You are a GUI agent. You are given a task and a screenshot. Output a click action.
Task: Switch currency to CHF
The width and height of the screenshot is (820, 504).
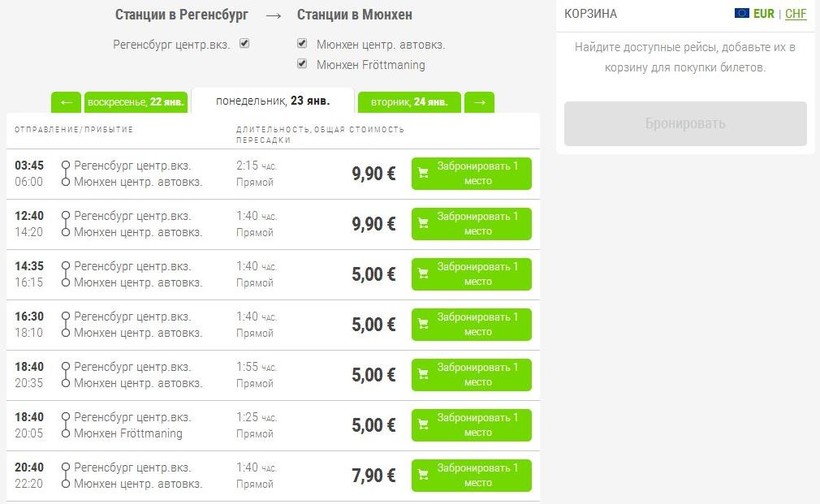point(796,14)
